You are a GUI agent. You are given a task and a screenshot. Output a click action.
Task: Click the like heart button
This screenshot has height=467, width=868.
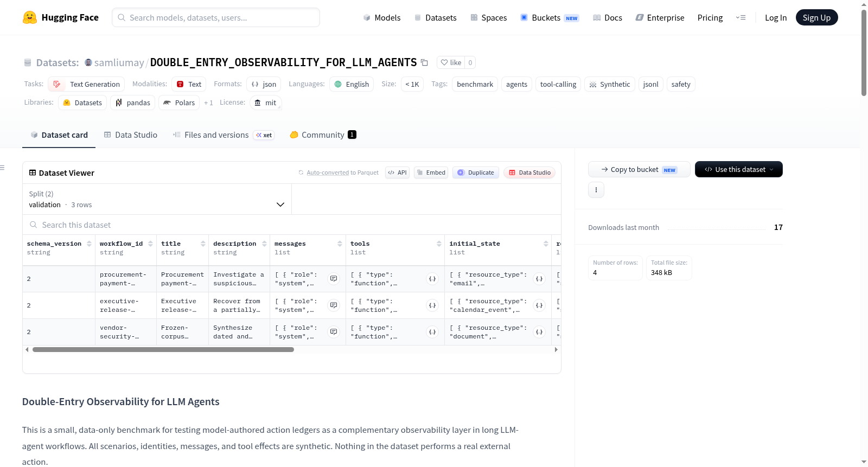[451, 62]
